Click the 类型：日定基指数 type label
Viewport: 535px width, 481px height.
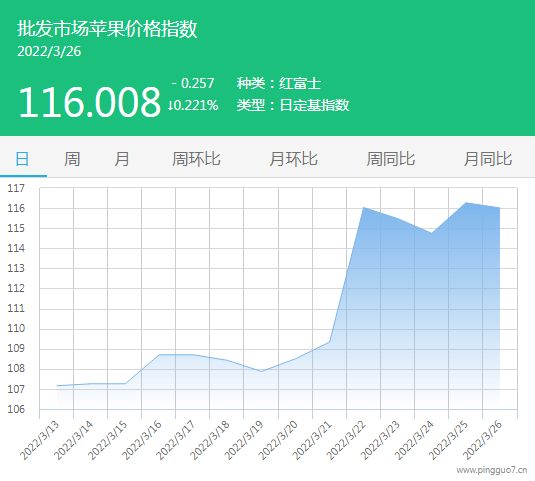coord(293,105)
